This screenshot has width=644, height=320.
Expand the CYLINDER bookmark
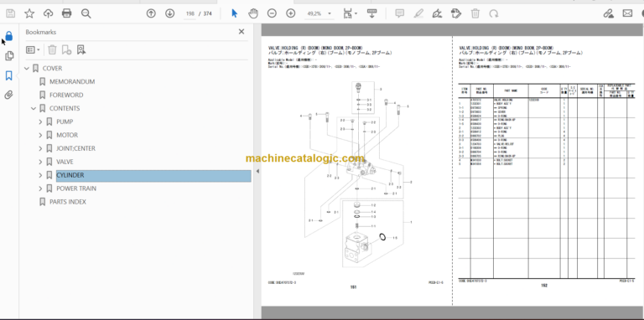pos(40,175)
